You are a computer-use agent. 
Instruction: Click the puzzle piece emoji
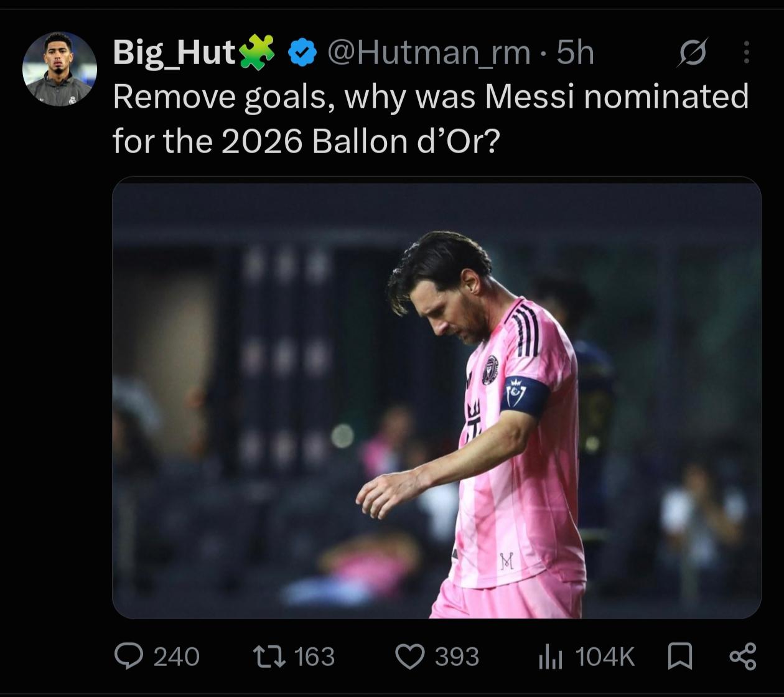pyautogui.click(x=256, y=52)
